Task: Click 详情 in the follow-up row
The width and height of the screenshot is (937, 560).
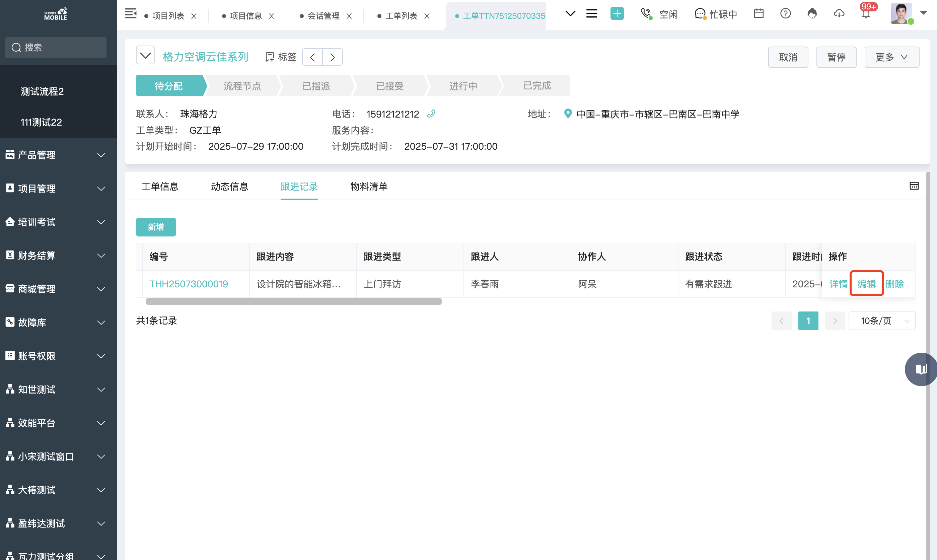Action: [838, 284]
